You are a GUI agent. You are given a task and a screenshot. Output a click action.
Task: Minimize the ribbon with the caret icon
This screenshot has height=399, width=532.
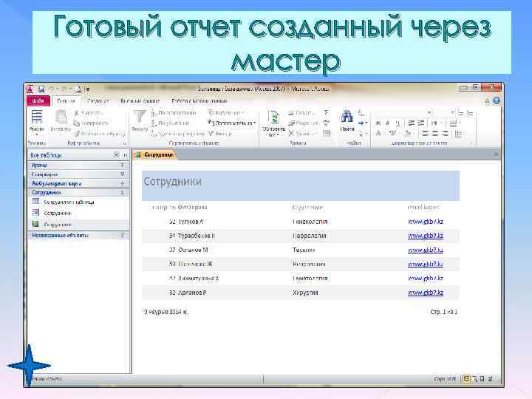tap(488, 101)
